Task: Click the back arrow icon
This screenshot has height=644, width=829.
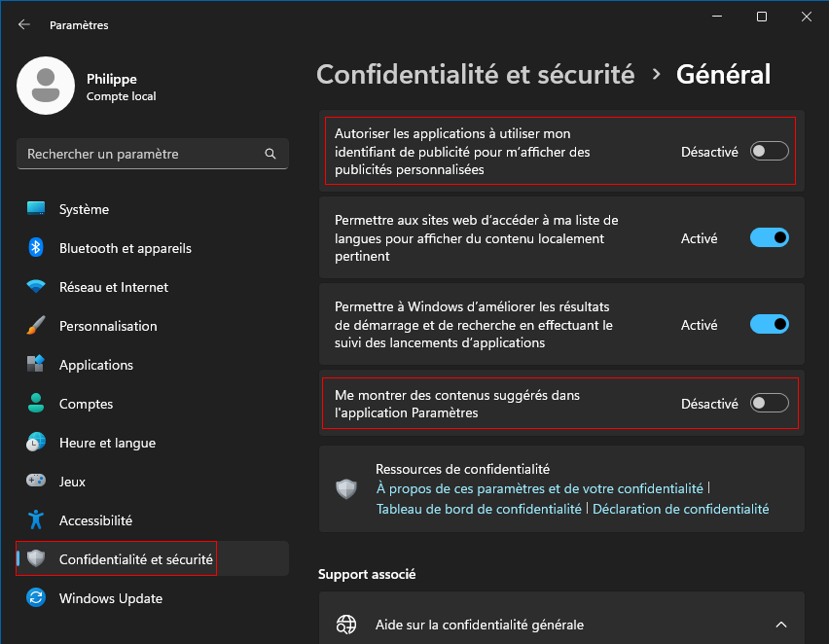Action: coord(23,24)
